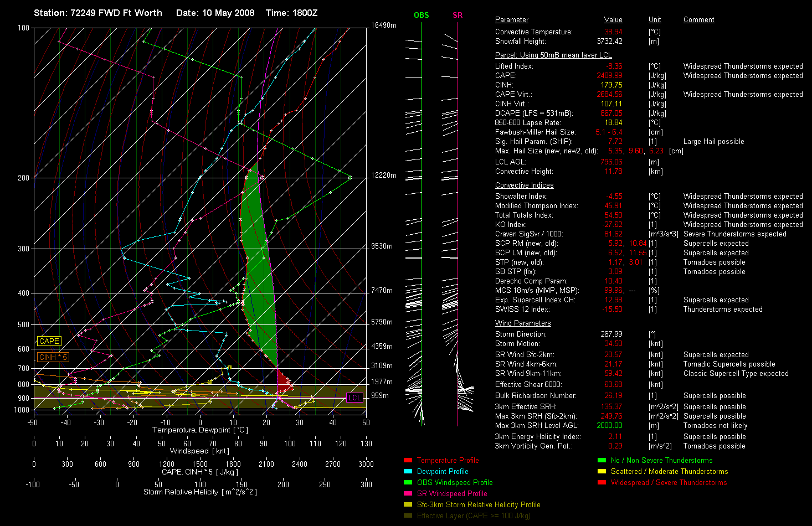Click the Effective Layer legend text
This screenshot has height=526, width=812.
pyautogui.click(x=474, y=515)
